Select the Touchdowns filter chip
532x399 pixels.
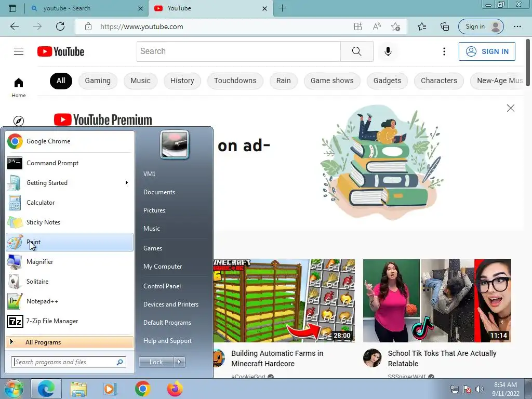235,81
